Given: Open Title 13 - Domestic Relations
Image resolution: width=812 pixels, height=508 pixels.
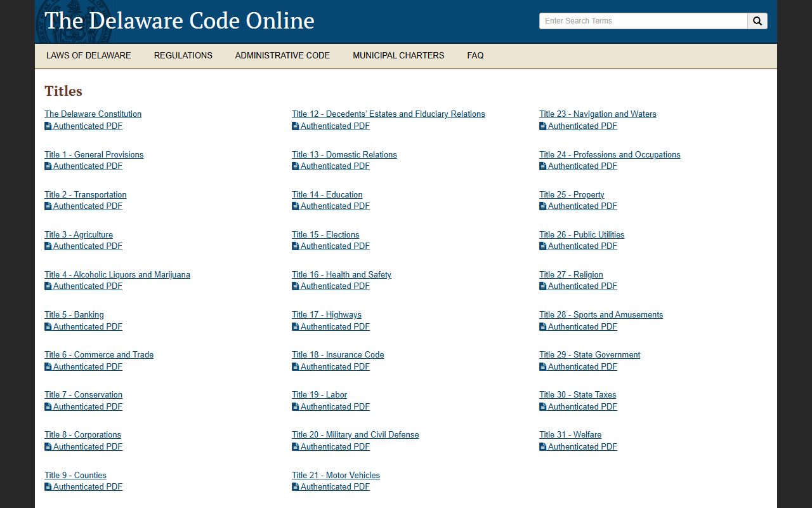Looking at the screenshot, I should point(344,154).
